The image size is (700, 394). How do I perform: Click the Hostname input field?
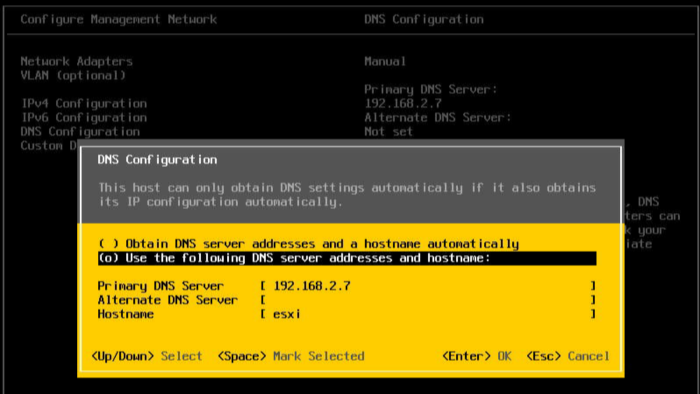[428, 314]
